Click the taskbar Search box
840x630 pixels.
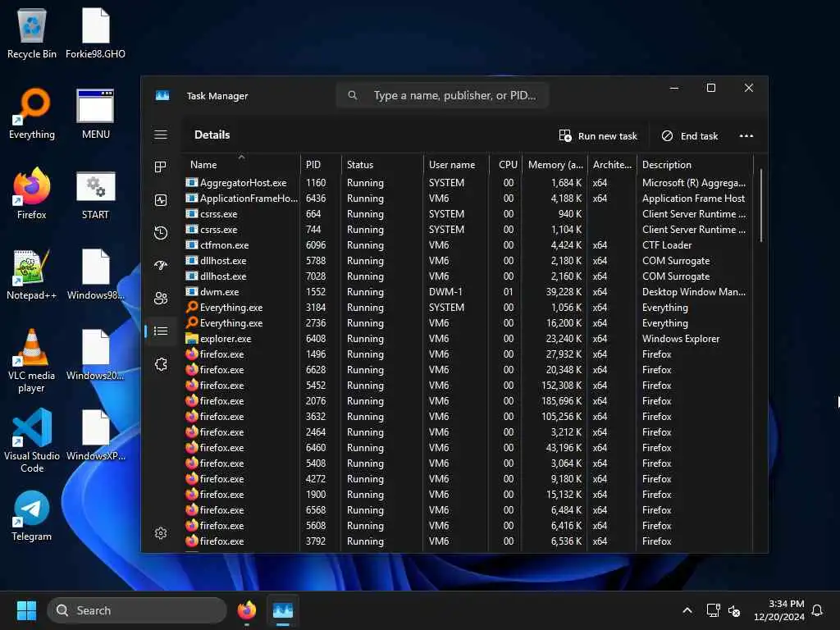click(137, 610)
